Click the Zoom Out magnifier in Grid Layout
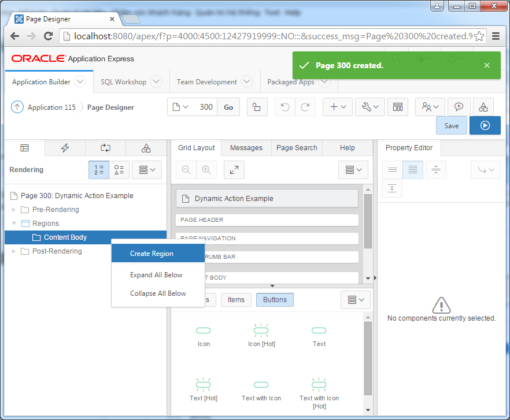 point(186,170)
